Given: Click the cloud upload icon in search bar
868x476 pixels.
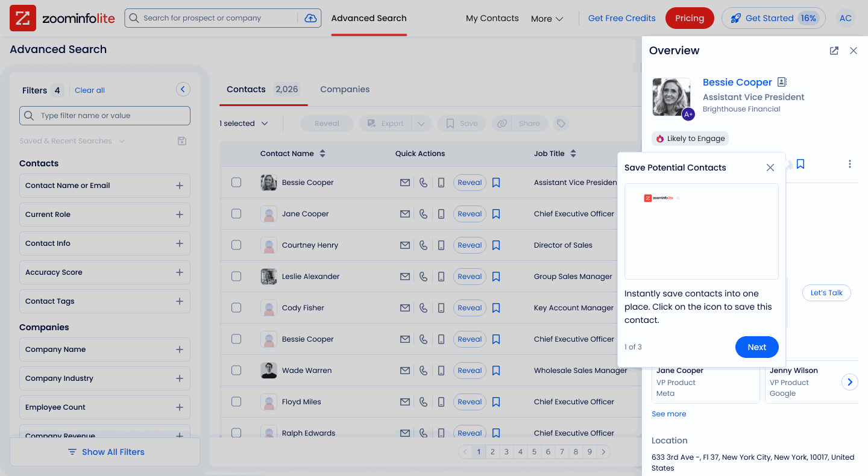Looking at the screenshot, I should (x=310, y=18).
